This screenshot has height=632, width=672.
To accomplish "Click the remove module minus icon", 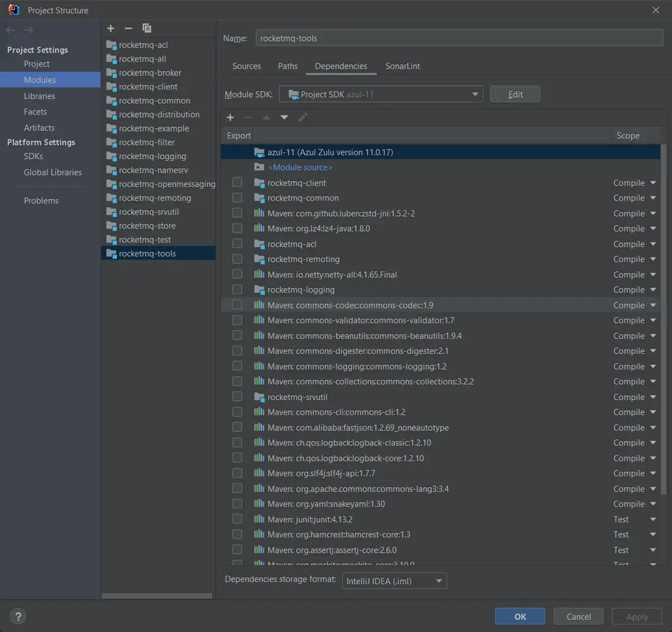I will tap(129, 28).
